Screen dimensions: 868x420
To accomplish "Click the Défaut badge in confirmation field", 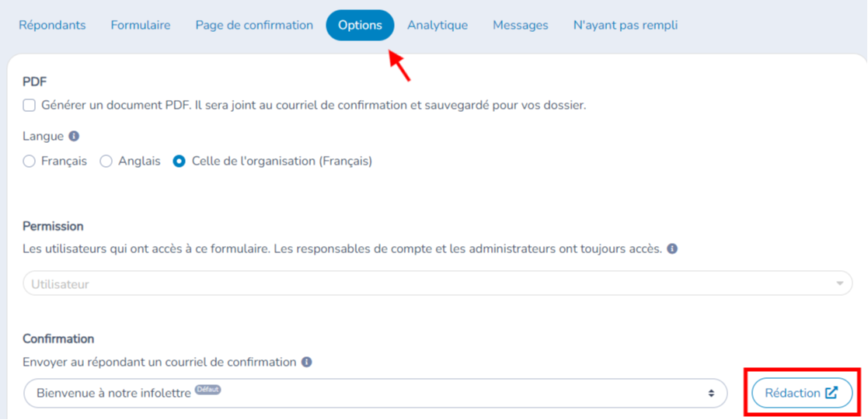I will click(x=208, y=390).
